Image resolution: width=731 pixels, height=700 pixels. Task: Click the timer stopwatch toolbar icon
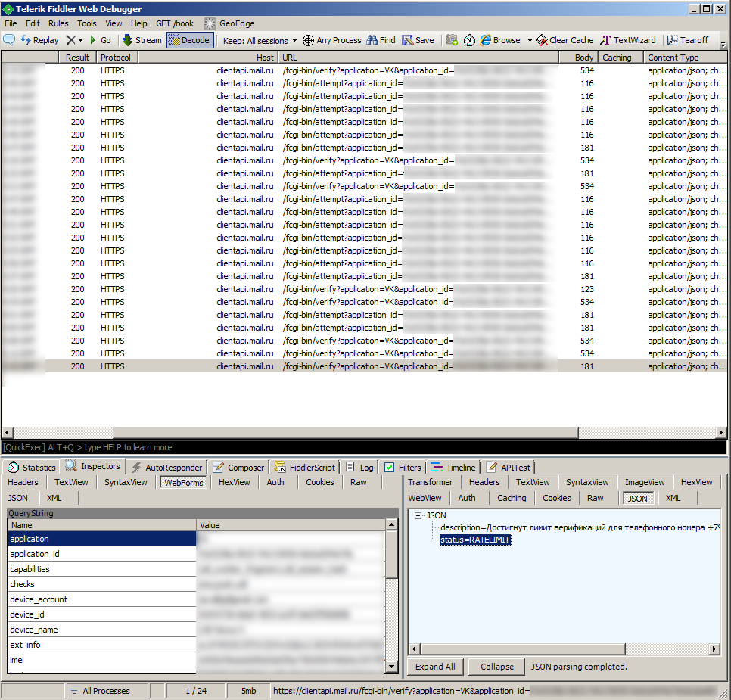coord(469,40)
